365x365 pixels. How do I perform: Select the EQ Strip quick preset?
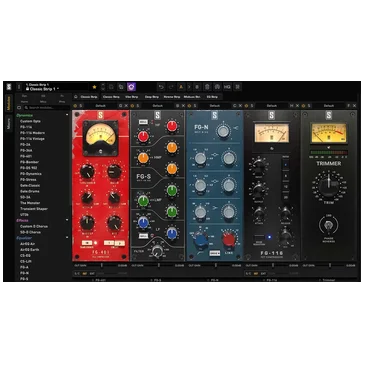212,97
